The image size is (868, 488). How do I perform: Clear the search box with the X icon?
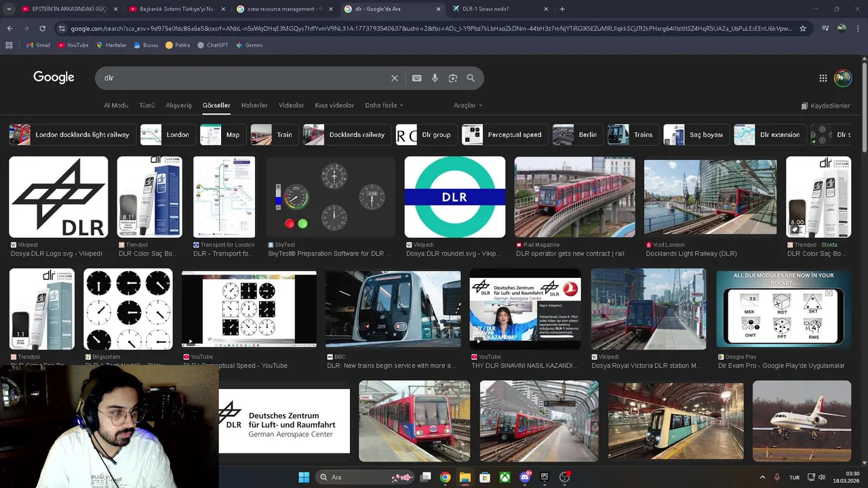(395, 78)
